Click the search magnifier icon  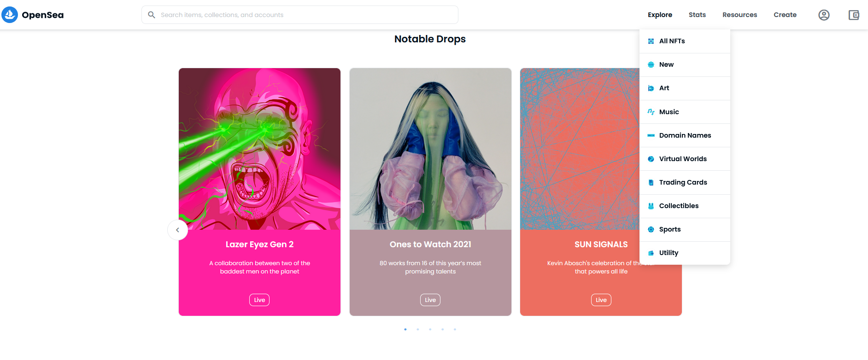pyautogui.click(x=152, y=15)
